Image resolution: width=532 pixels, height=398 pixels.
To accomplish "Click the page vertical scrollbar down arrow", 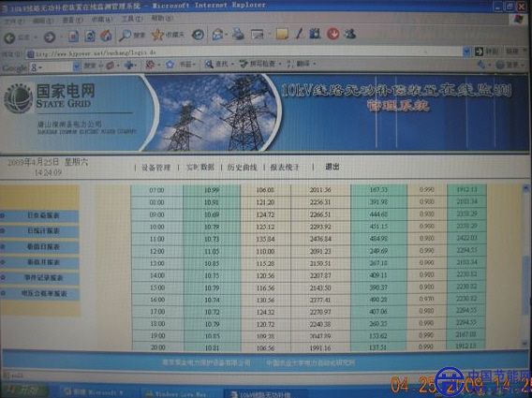I will (525, 344).
